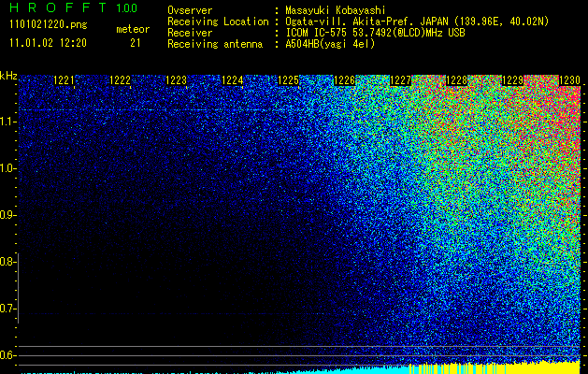Click the 0.6 kHz axis label
Viewport: 588px width, 374px height.
pos(7,355)
